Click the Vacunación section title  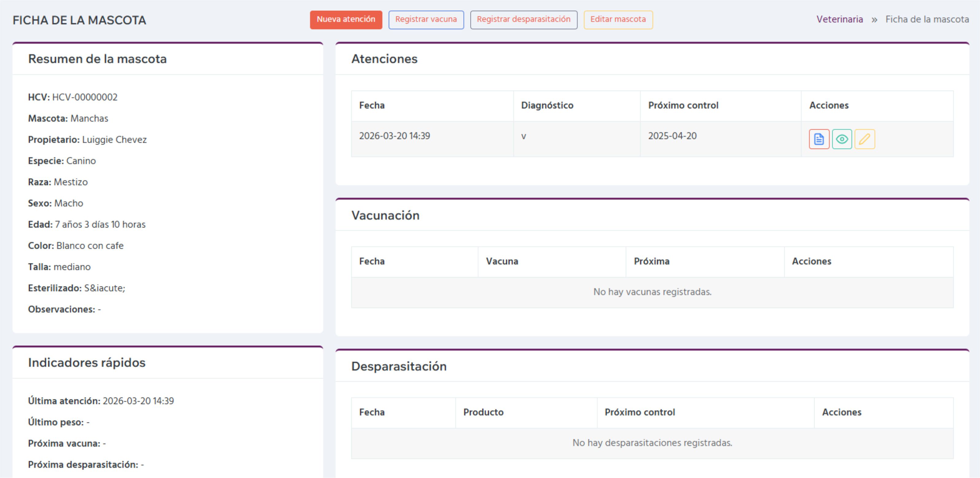pyautogui.click(x=386, y=216)
